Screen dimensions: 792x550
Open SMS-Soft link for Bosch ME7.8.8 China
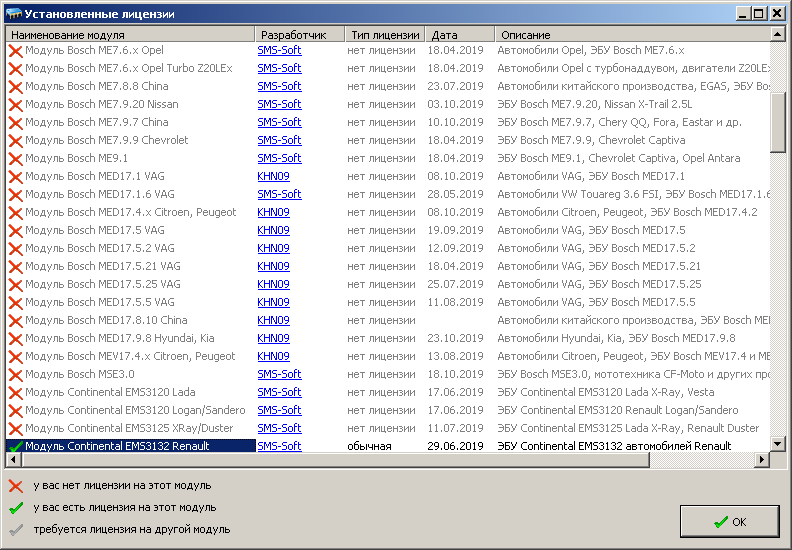click(279, 86)
